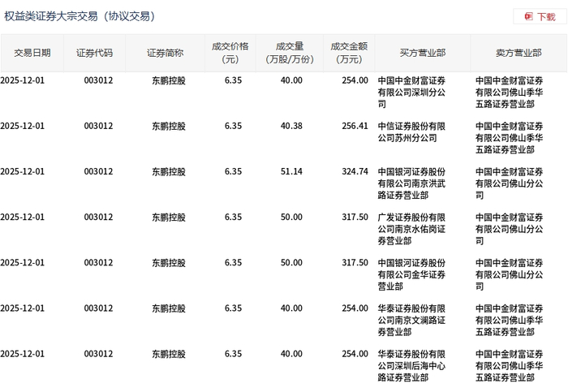The image size is (568, 392).
Task: Click the 成交量(万股/万份) column header
Action: point(290,53)
